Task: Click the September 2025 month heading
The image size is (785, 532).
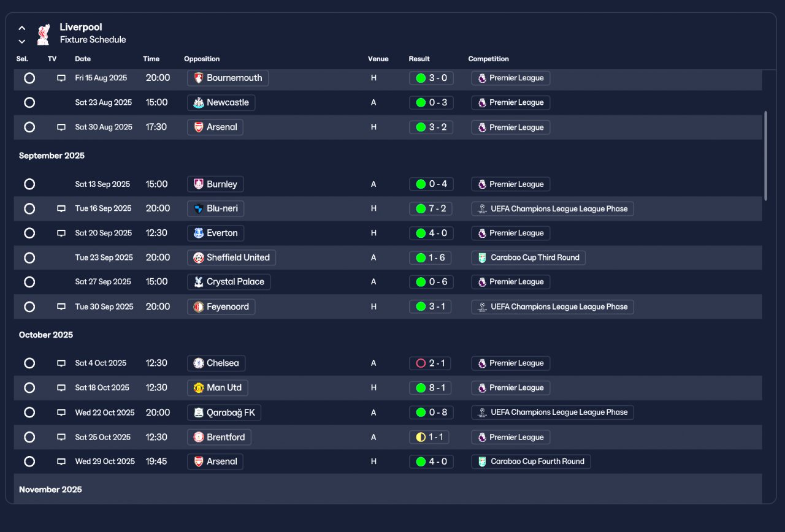Action: 52,156
